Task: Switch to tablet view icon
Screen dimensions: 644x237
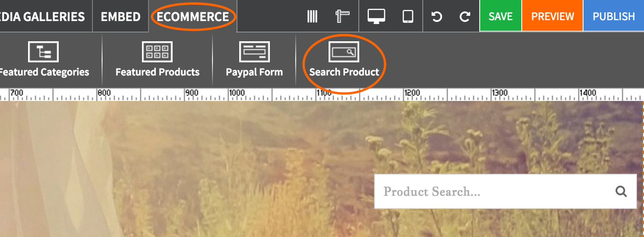Action: tap(408, 17)
